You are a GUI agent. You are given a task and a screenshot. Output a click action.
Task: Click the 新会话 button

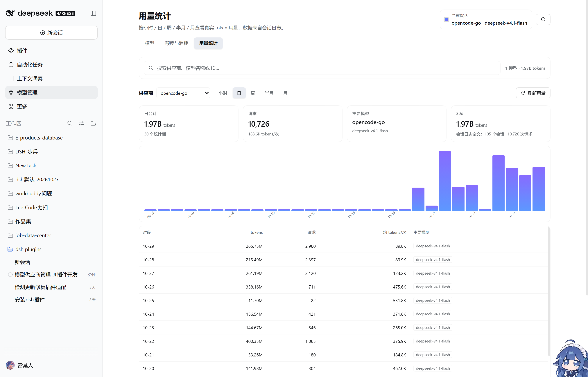(x=51, y=32)
